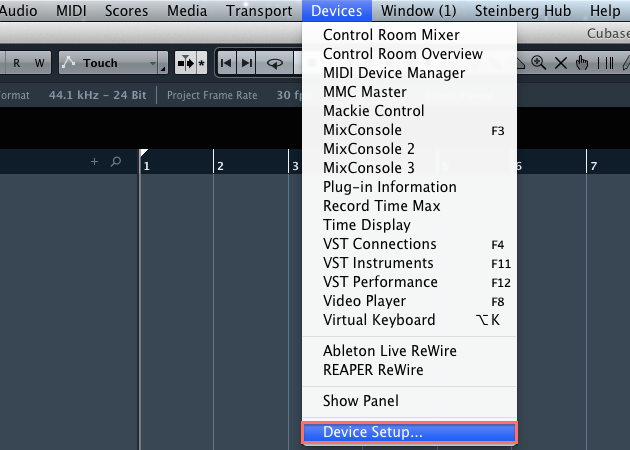Click the plus add track icon
630x450 pixels.
point(94,162)
